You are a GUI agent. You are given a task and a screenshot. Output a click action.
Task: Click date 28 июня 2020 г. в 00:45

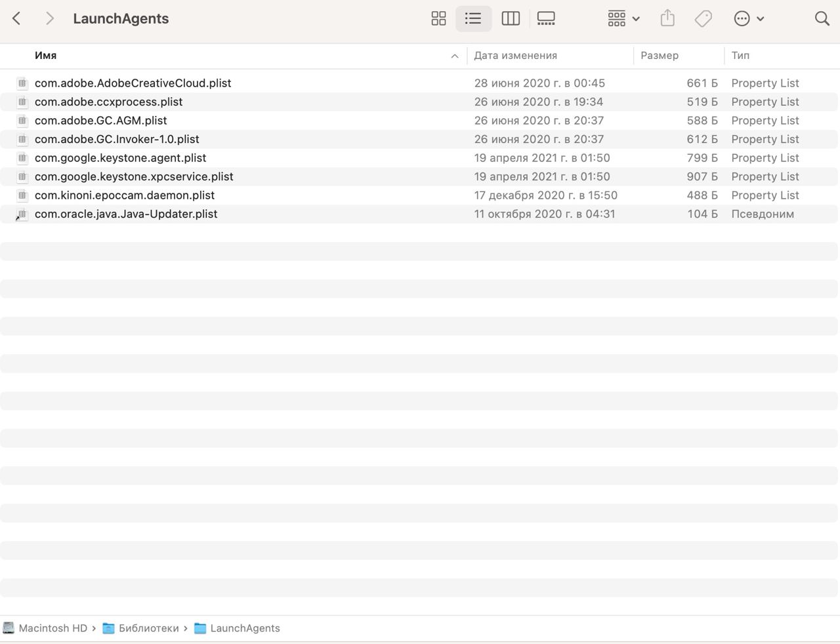[539, 83]
